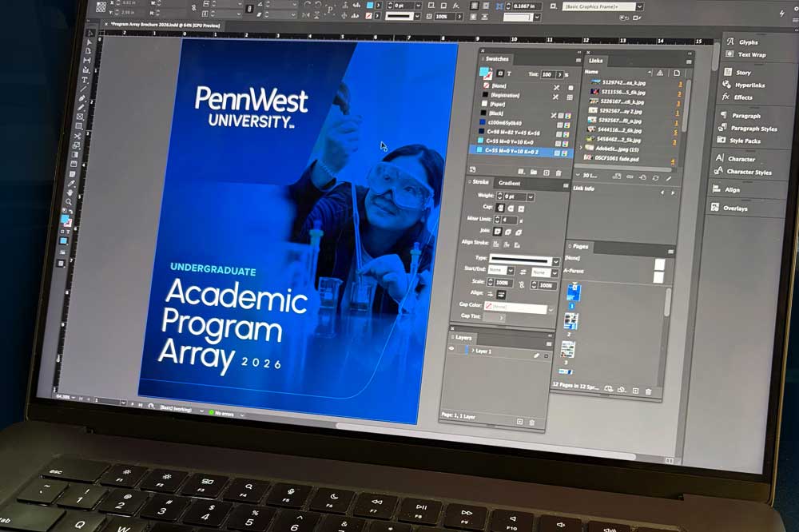Select the round cap stroke option
This screenshot has width=799, height=532.
point(511,208)
